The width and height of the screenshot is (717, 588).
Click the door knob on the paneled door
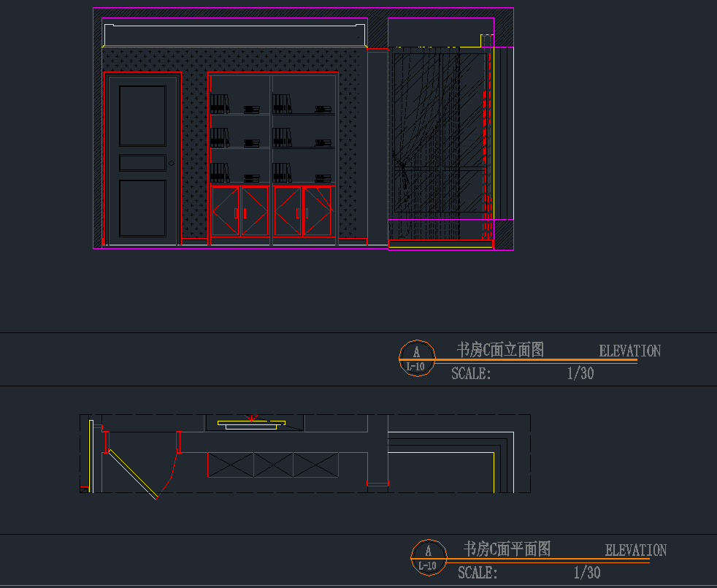pyautogui.click(x=171, y=163)
